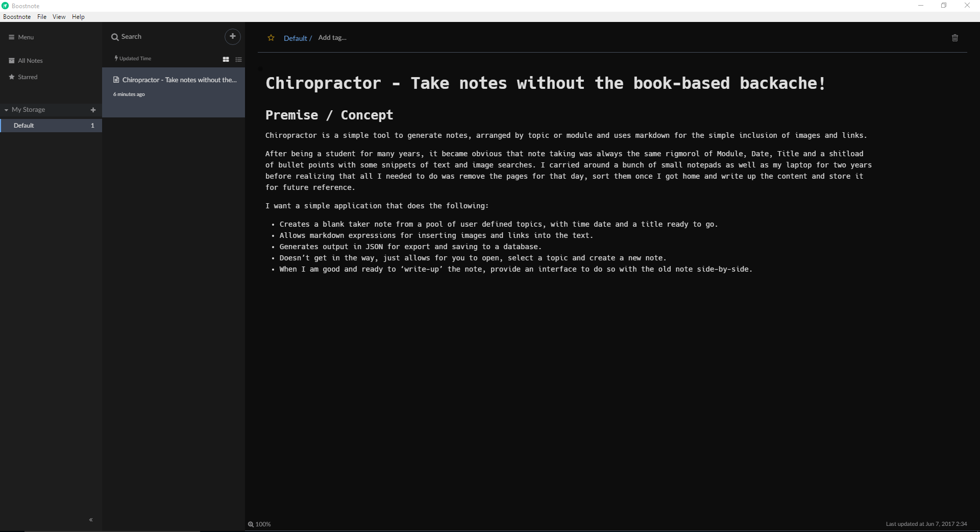Collapse the My Storage section
Viewport: 980px width, 532px height.
[x=6, y=110]
